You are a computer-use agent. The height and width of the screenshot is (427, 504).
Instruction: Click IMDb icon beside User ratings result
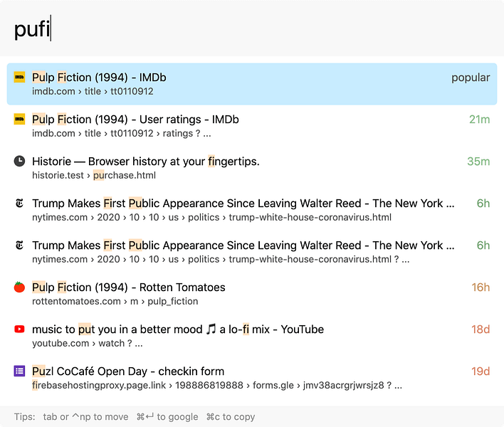[x=19, y=120]
